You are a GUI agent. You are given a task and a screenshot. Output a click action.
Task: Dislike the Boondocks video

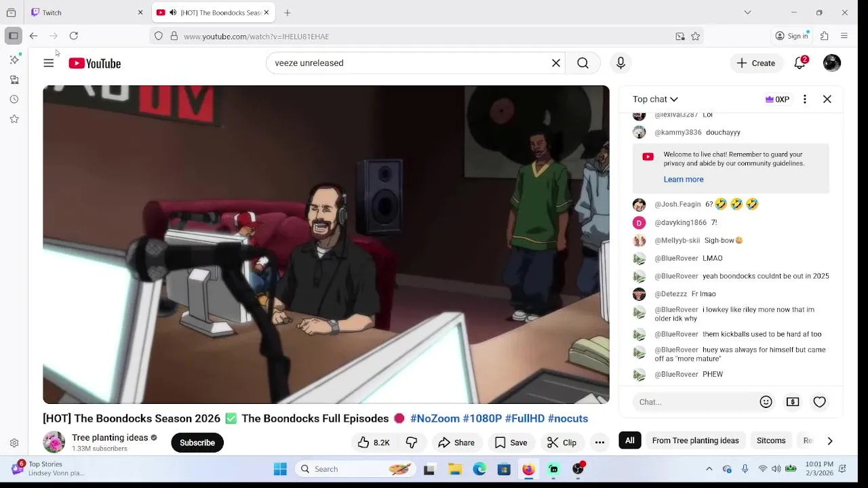(x=412, y=443)
